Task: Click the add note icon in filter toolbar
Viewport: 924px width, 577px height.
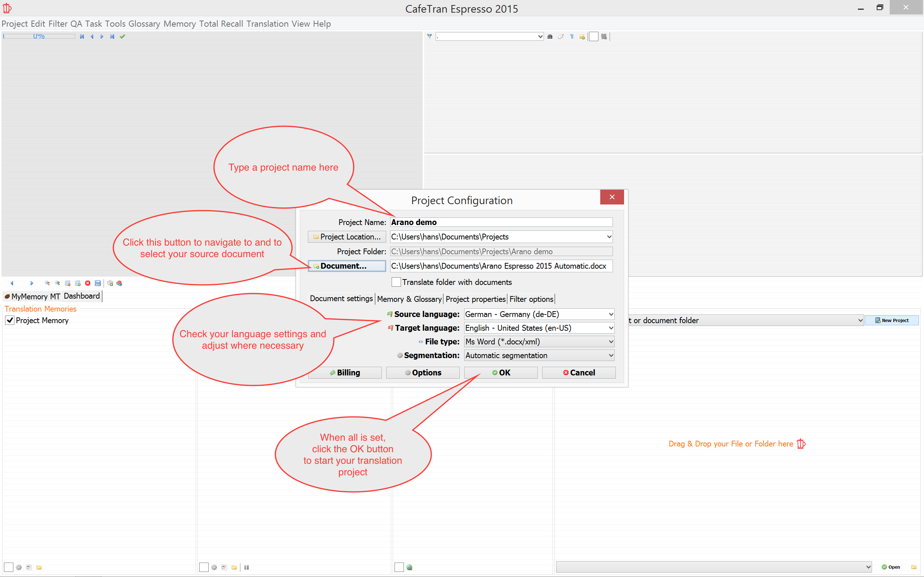Action: coord(582,37)
